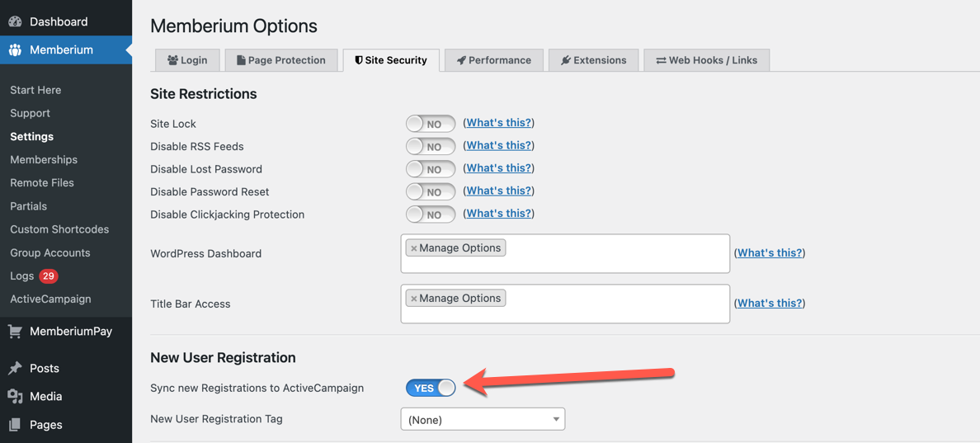This screenshot has height=443, width=980.
Task: Remove Manage Options tag from Title Bar Access
Action: pyautogui.click(x=414, y=299)
